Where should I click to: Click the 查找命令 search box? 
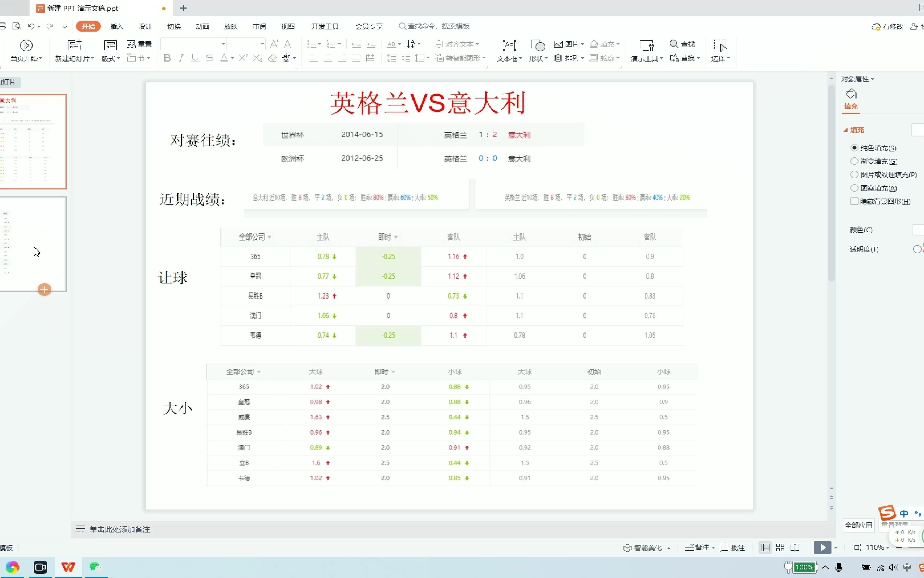(x=434, y=26)
